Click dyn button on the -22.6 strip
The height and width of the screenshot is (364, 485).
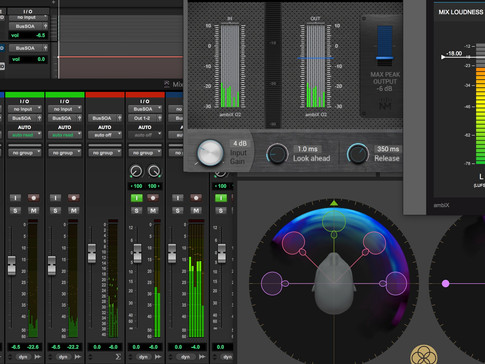[x=23, y=357]
